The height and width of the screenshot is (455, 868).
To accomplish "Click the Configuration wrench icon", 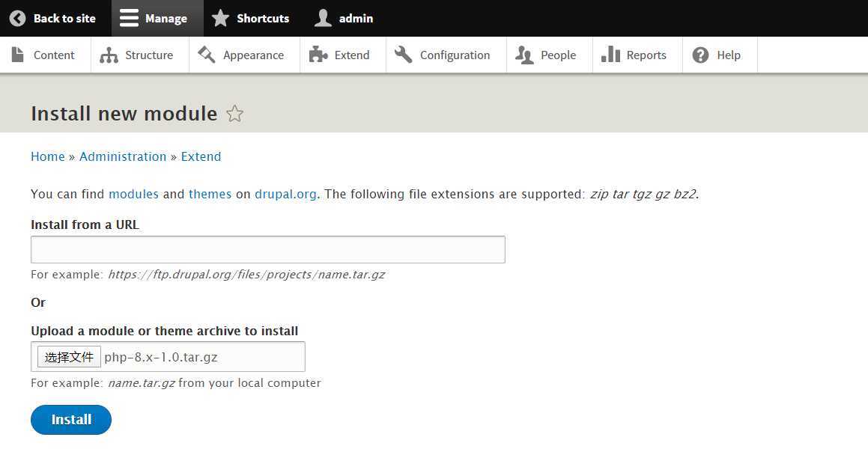I will coord(404,55).
